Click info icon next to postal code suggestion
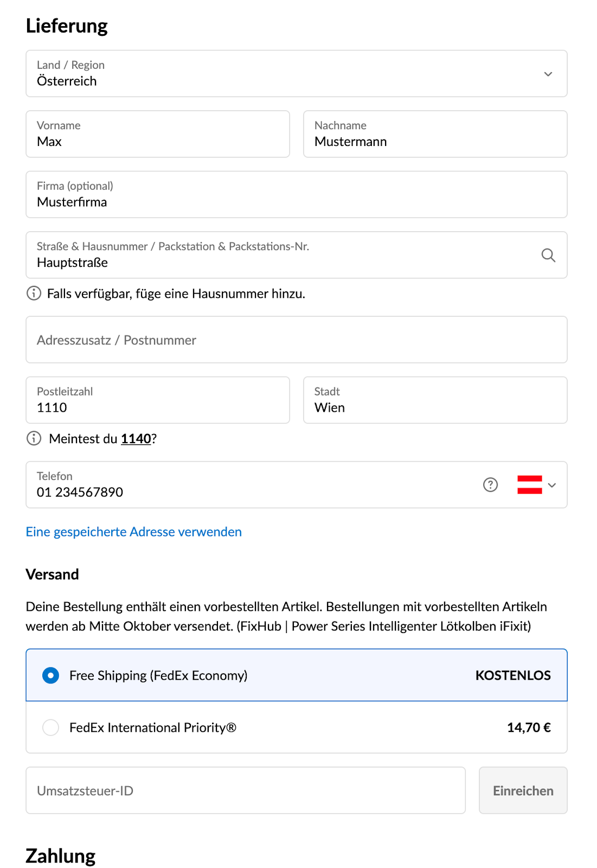 point(34,438)
